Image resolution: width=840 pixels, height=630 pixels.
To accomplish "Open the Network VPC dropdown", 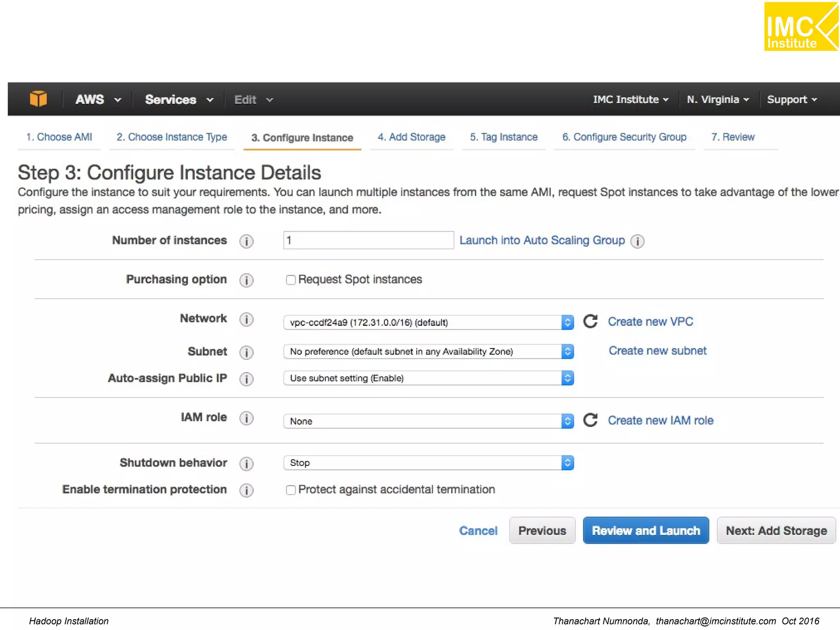I will [429, 322].
